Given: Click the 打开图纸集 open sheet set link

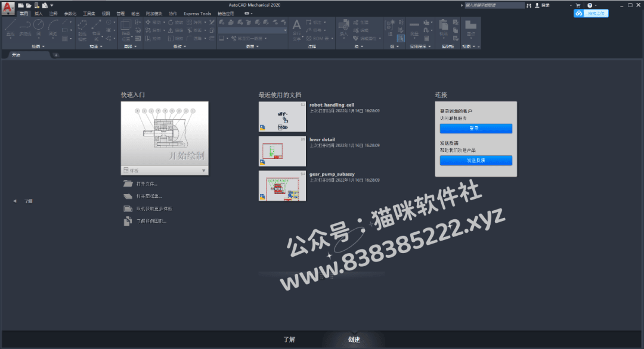Looking at the screenshot, I should coord(143,196).
